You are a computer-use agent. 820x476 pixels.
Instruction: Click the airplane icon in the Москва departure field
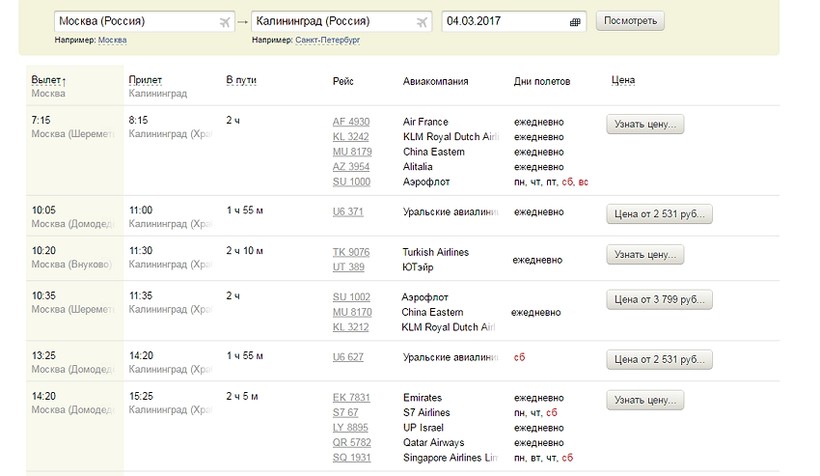pyautogui.click(x=224, y=22)
